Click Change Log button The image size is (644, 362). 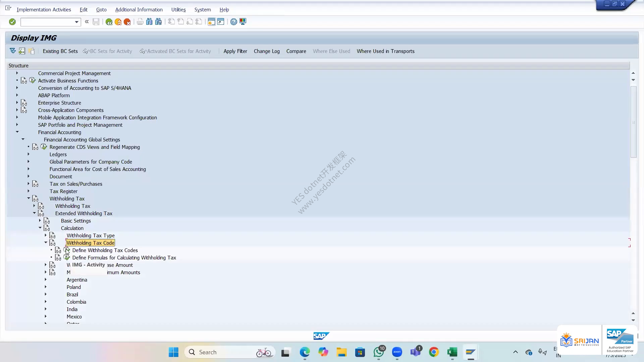[x=267, y=51]
